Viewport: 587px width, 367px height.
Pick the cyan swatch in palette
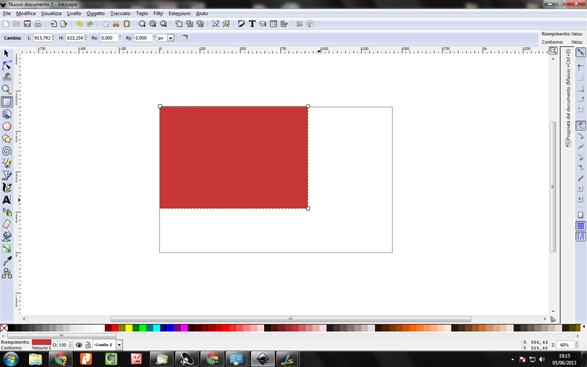pos(156,328)
